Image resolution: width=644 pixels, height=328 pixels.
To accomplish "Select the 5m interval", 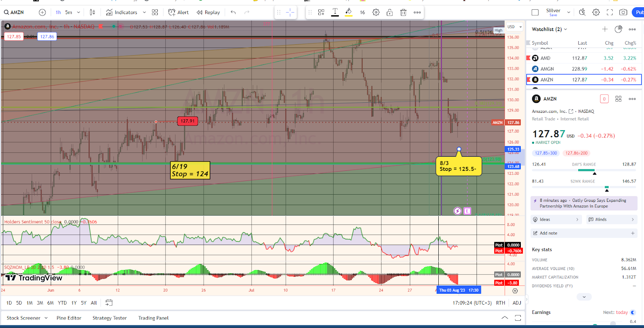I will point(69,12).
